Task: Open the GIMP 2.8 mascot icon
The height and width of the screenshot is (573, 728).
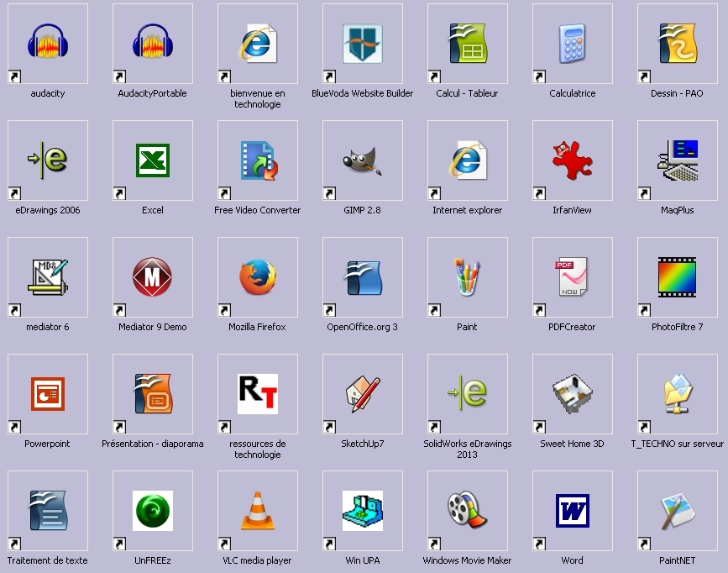Action: coord(363,161)
